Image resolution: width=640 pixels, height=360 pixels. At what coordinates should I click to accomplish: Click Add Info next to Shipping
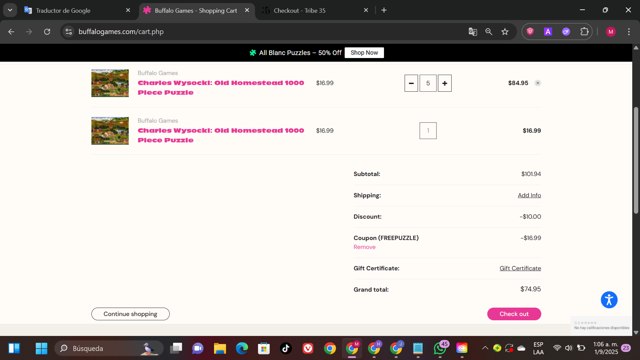coord(529,195)
